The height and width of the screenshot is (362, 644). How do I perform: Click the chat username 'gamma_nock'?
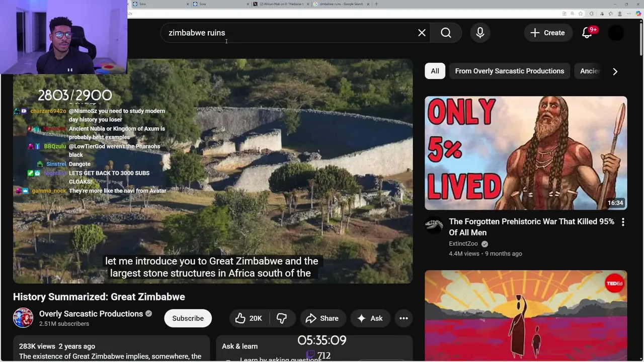click(49, 191)
